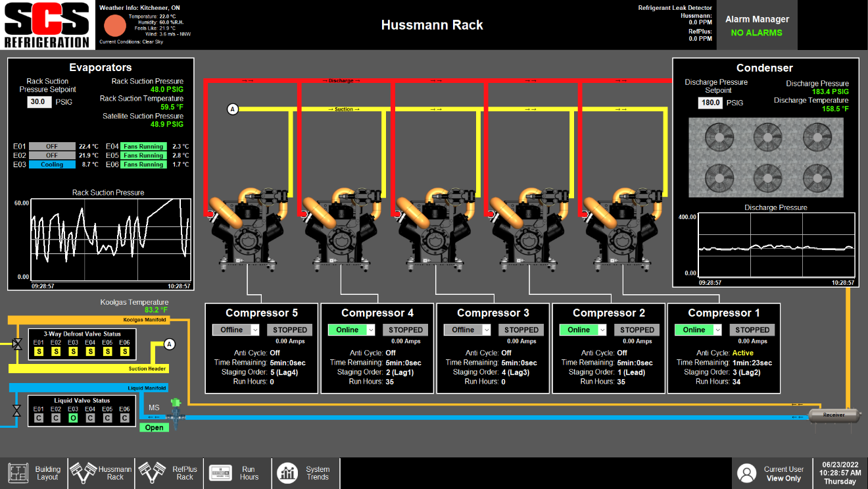Open the Run Hours counter icon

220,473
